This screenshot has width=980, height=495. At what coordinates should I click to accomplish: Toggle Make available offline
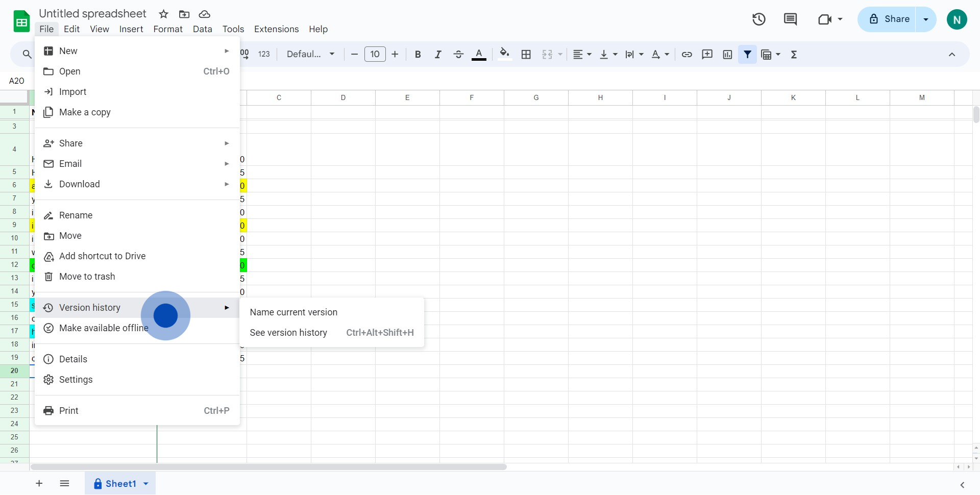104,328
